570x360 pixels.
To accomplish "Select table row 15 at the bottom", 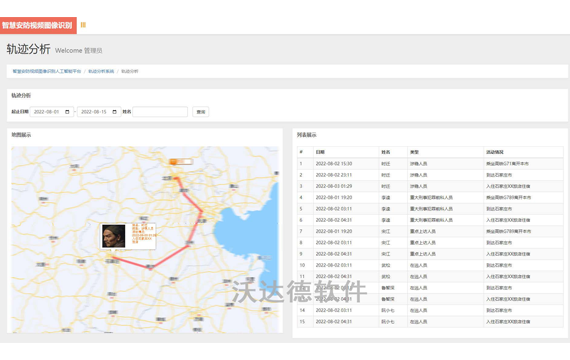I will coord(430,321).
